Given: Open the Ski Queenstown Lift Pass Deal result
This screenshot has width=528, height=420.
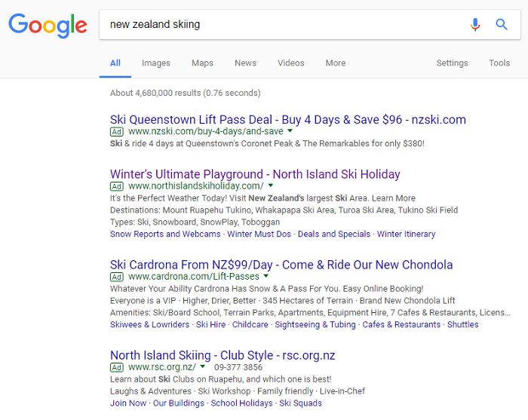Looking at the screenshot, I should [x=288, y=119].
